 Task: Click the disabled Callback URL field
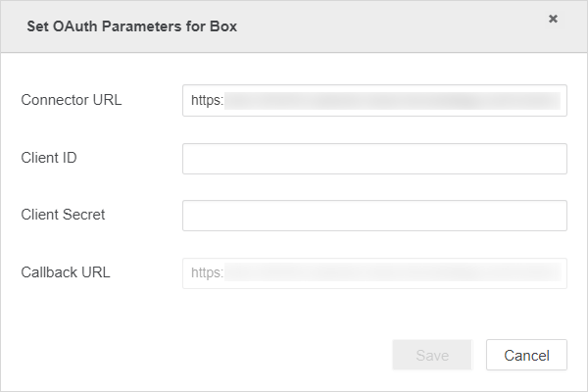click(374, 272)
